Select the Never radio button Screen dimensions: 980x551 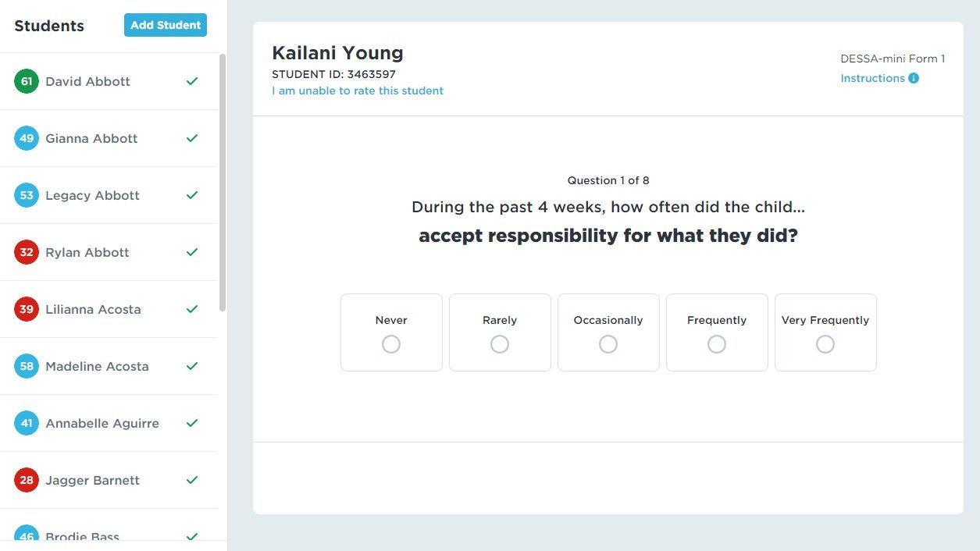coord(391,344)
